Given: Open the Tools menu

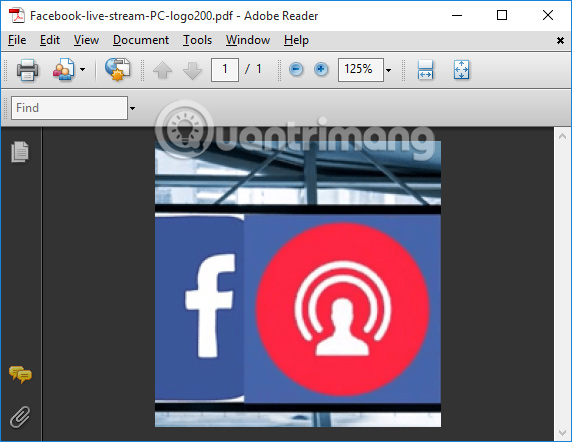Looking at the screenshot, I should pyautogui.click(x=197, y=40).
